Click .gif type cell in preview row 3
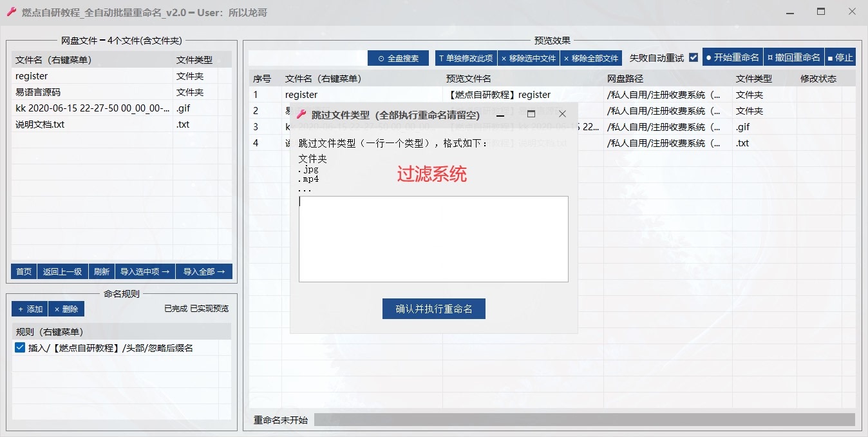The height and width of the screenshot is (437, 868). 743,127
